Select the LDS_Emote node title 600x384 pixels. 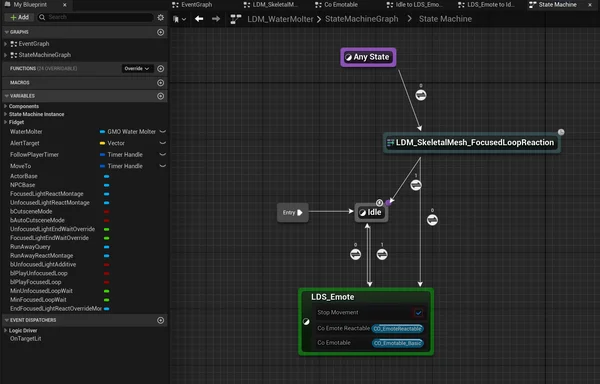[x=333, y=297]
